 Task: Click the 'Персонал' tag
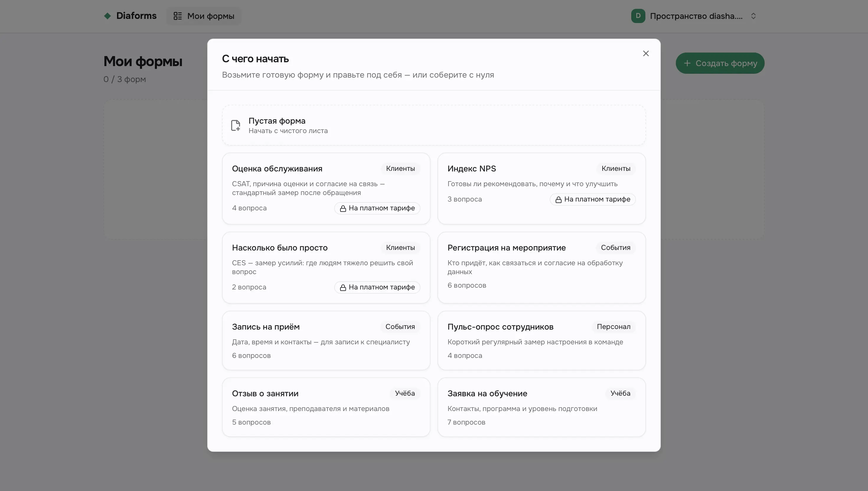click(x=613, y=326)
